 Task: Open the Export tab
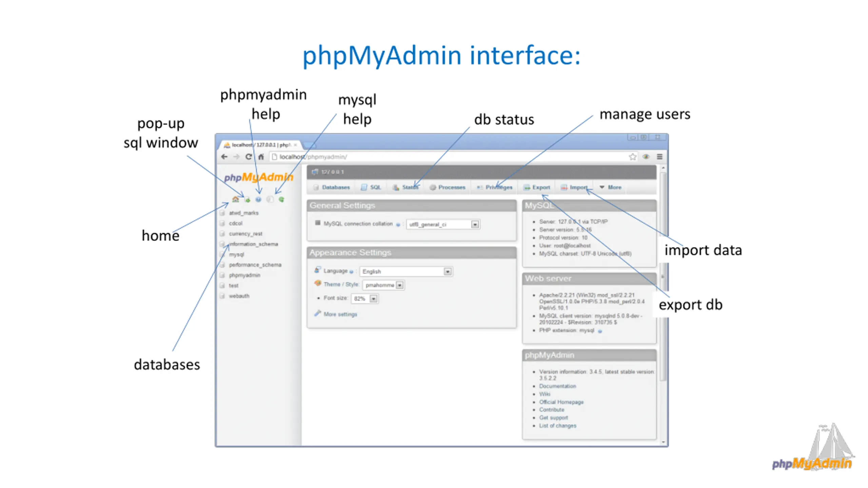point(537,187)
